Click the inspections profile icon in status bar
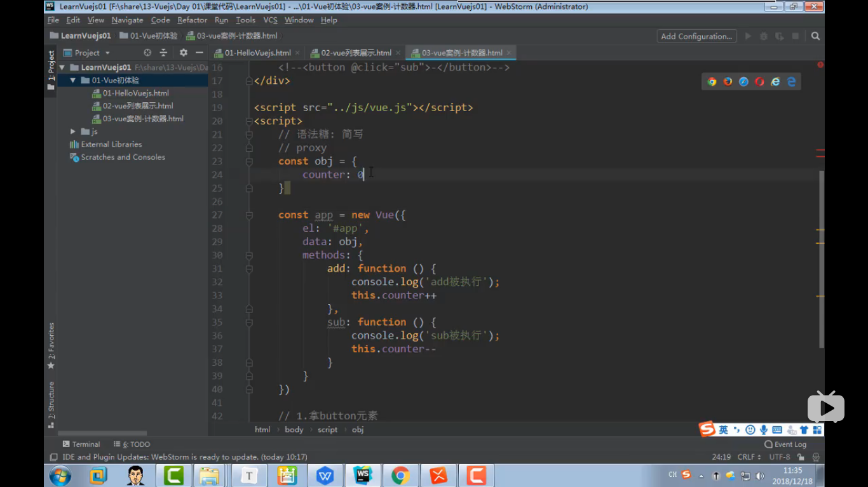This screenshot has height=487, width=868. pos(816,457)
